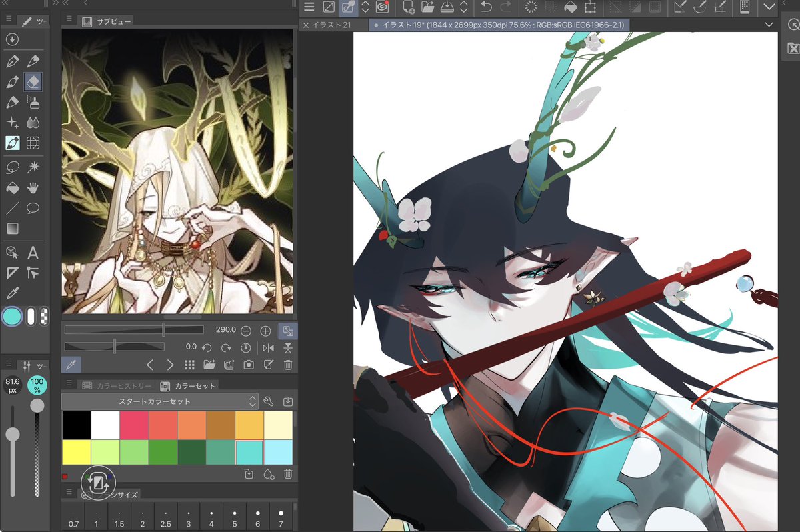This screenshot has width=800, height=532.
Task: Toggle Sub View flip vertical
Action: (288, 347)
